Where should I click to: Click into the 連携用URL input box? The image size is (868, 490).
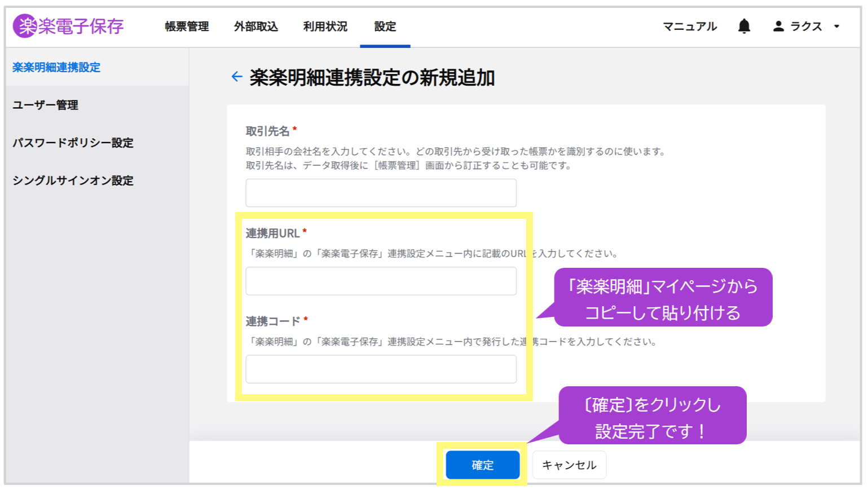(381, 281)
